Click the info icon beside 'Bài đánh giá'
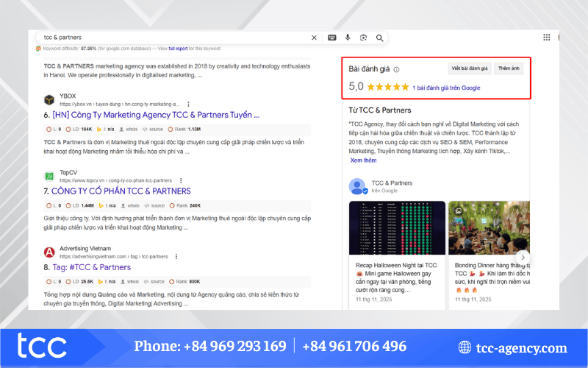The height and width of the screenshot is (368, 588). click(396, 69)
